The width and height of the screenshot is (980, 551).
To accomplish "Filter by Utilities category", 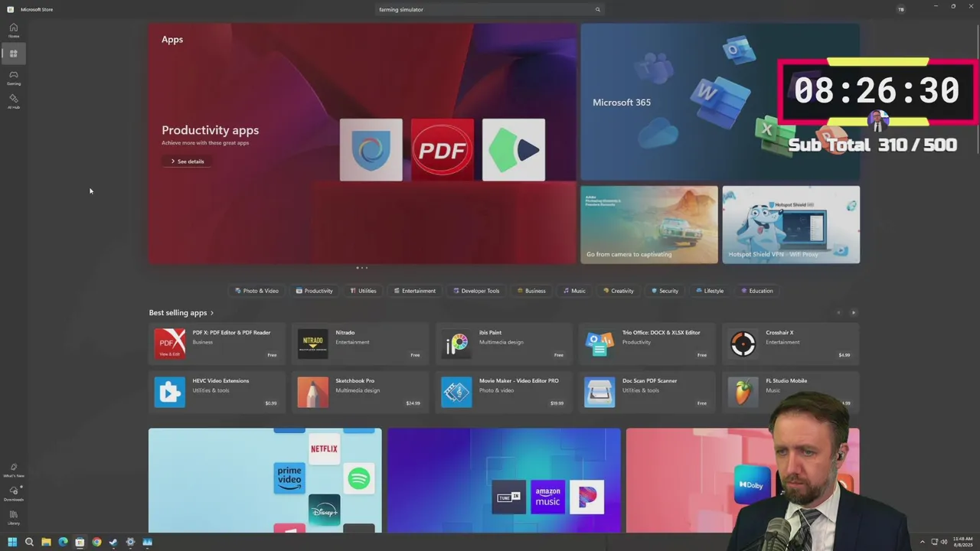I will [363, 291].
